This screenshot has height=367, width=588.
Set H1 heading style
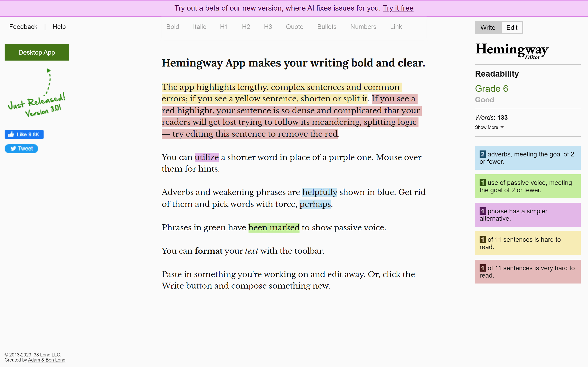click(x=224, y=27)
